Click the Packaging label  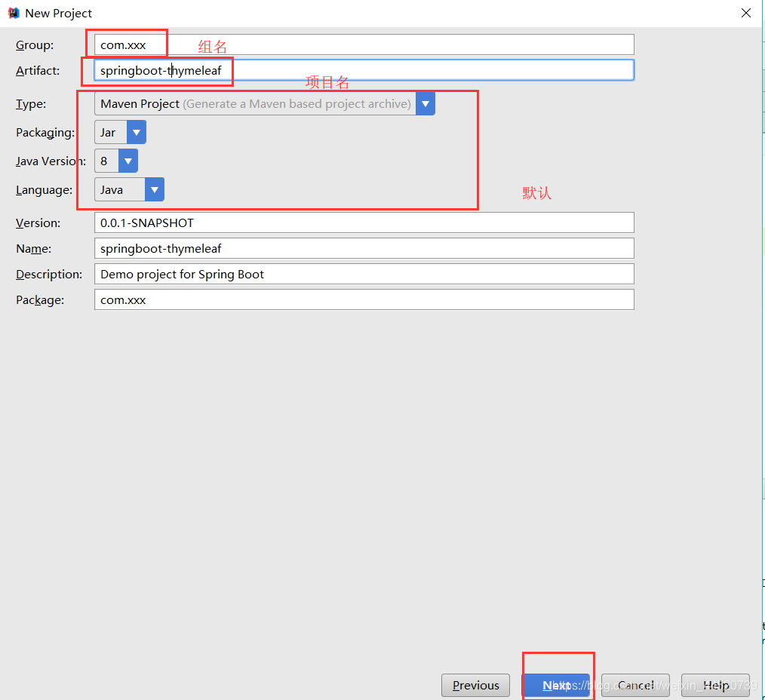coord(45,133)
